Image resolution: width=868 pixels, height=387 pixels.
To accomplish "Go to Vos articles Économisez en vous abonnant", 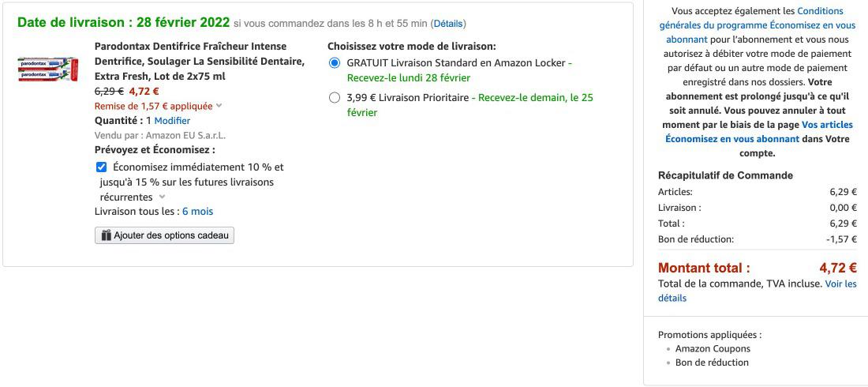I will click(758, 132).
